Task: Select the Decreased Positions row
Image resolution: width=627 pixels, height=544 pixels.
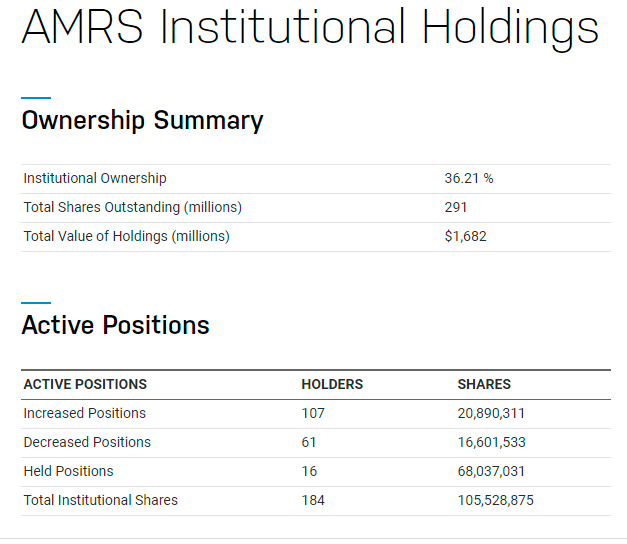Action: point(87,442)
